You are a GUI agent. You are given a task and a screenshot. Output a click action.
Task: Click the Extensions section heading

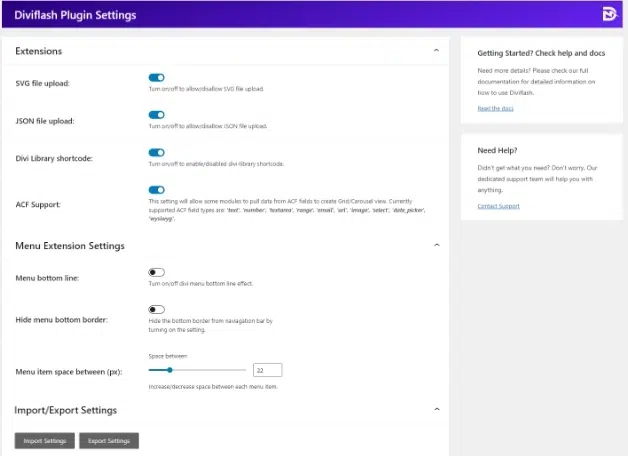pos(39,51)
